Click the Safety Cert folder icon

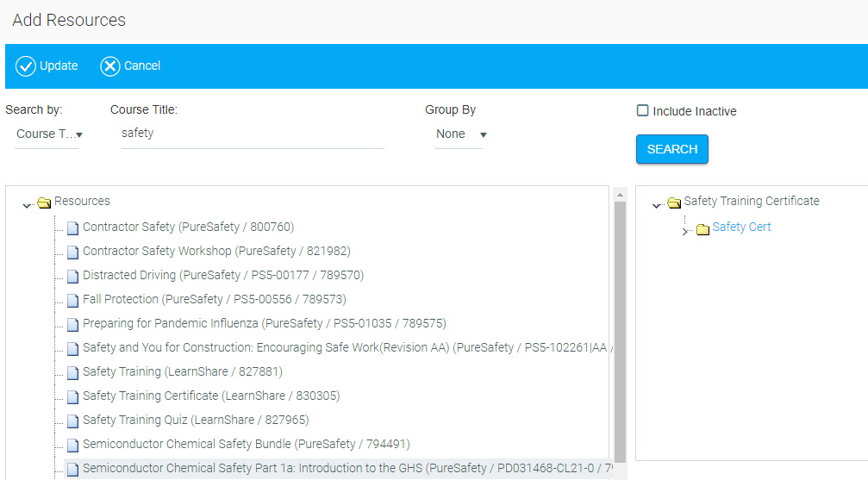[x=703, y=228]
